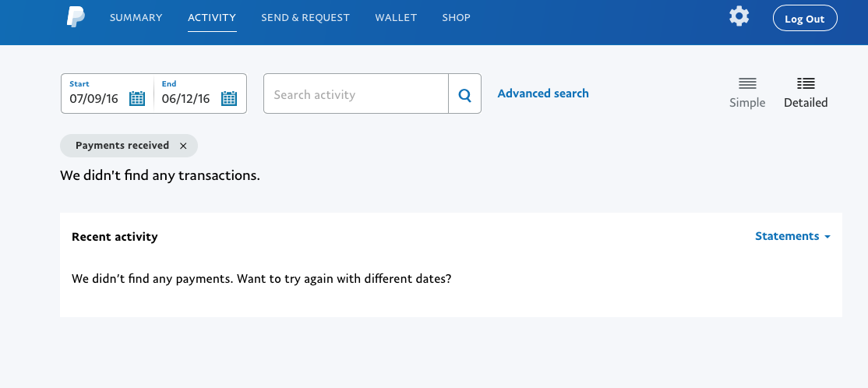Switch to Detailed view label
868x388 pixels.
[x=806, y=103]
